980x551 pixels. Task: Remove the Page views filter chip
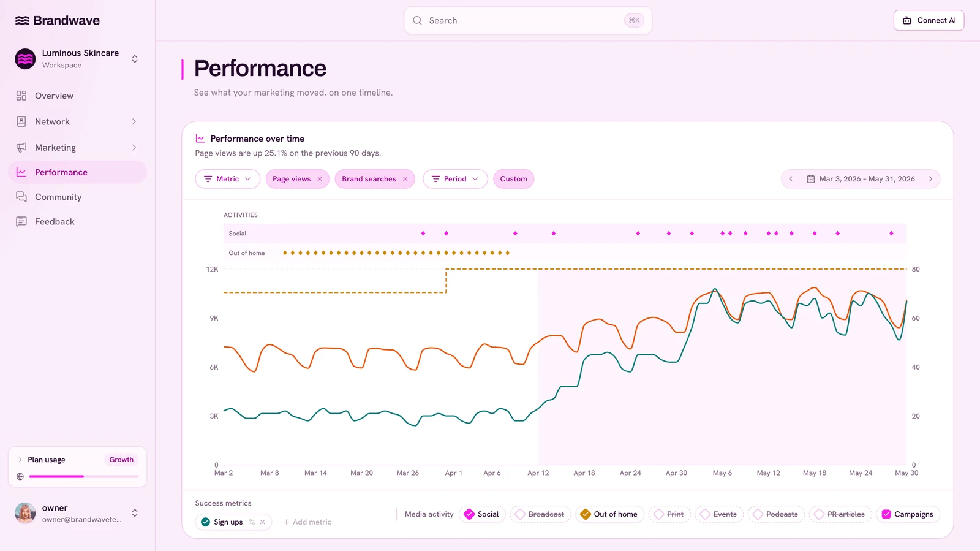click(x=320, y=179)
